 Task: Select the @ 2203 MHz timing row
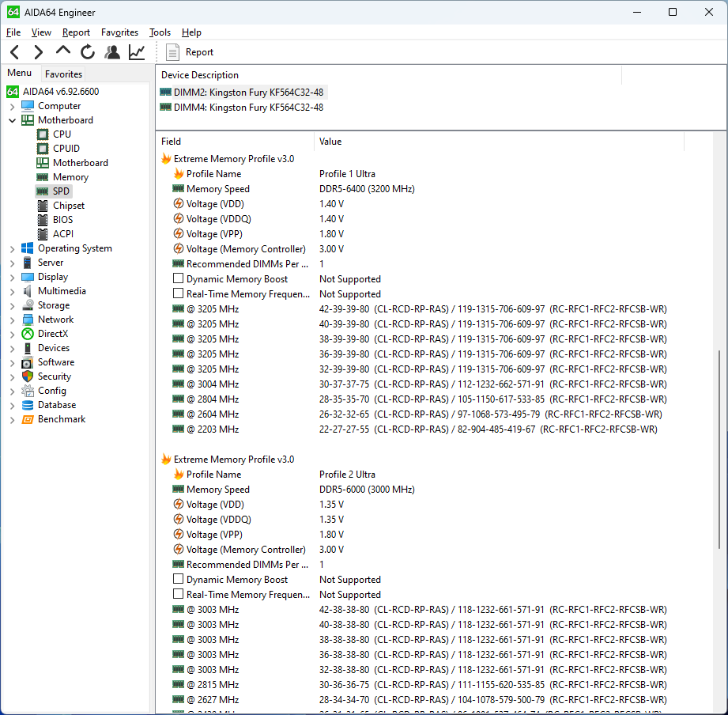(x=415, y=429)
